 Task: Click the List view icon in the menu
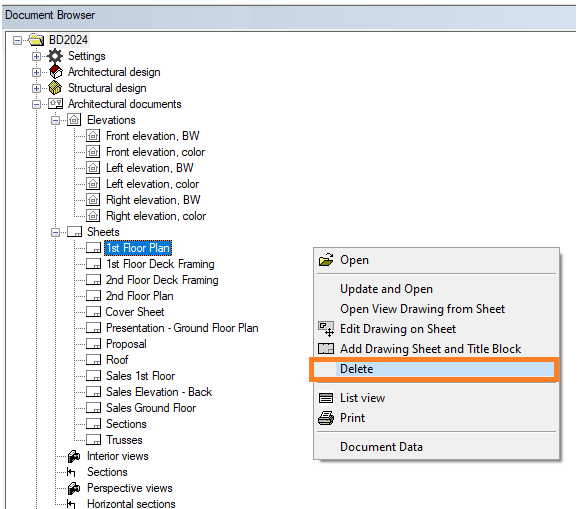[x=326, y=398]
